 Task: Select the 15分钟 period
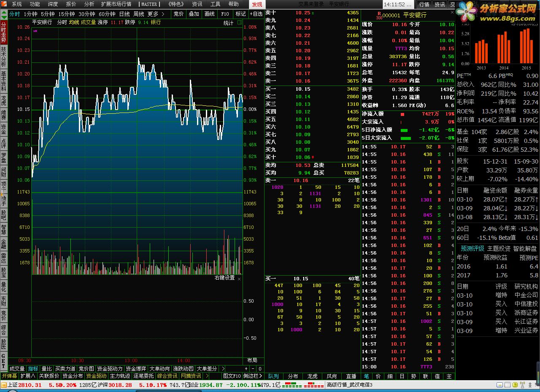click(67, 14)
